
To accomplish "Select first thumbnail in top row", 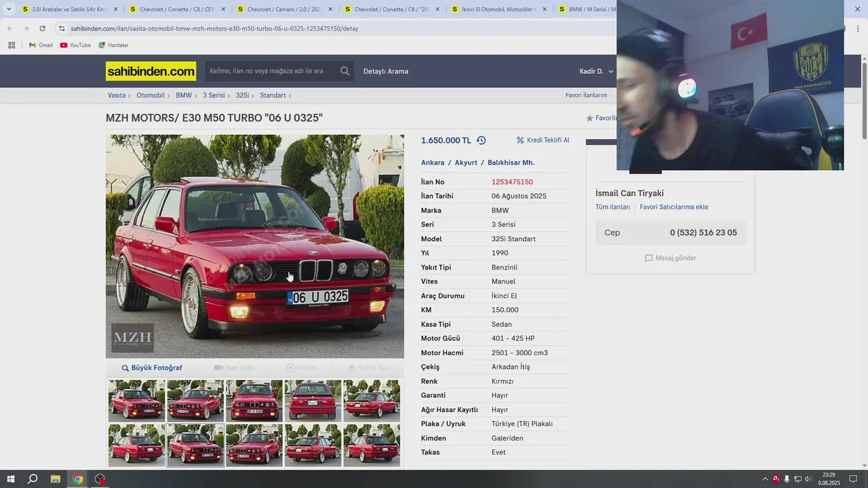I will (136, 401).
